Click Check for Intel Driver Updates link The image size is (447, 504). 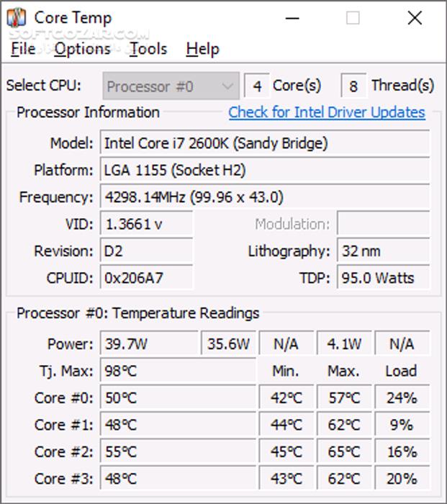[327, 112]
